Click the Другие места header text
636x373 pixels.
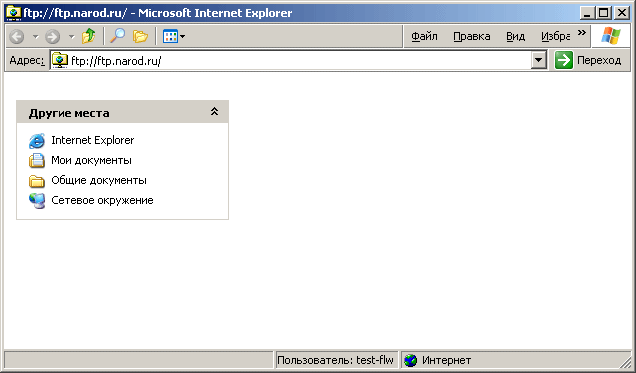point(69,113)
